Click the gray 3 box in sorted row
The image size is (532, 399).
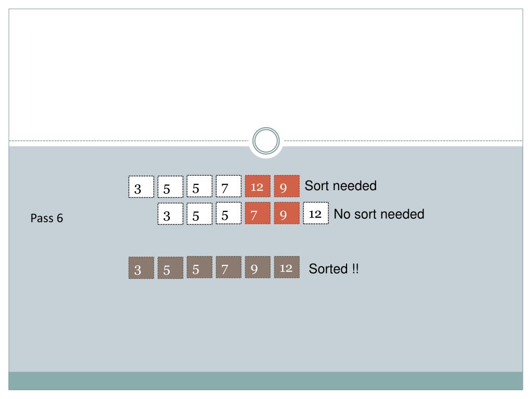click(x=141, y=268)
